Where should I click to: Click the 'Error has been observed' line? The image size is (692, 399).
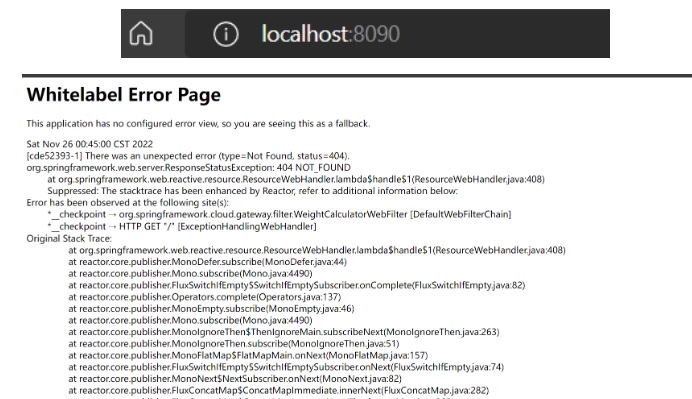click(x=128, y=203)
